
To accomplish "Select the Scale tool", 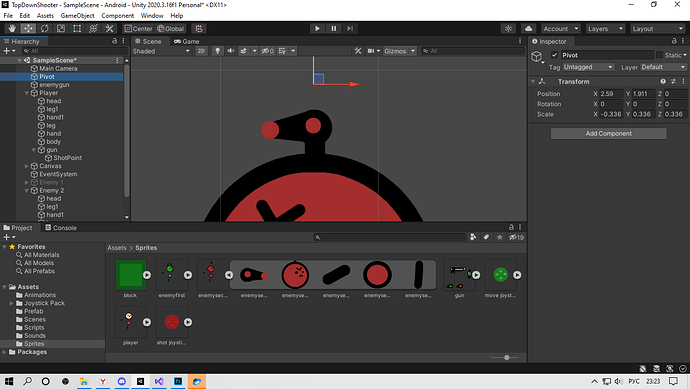I will tap(61, 29).
